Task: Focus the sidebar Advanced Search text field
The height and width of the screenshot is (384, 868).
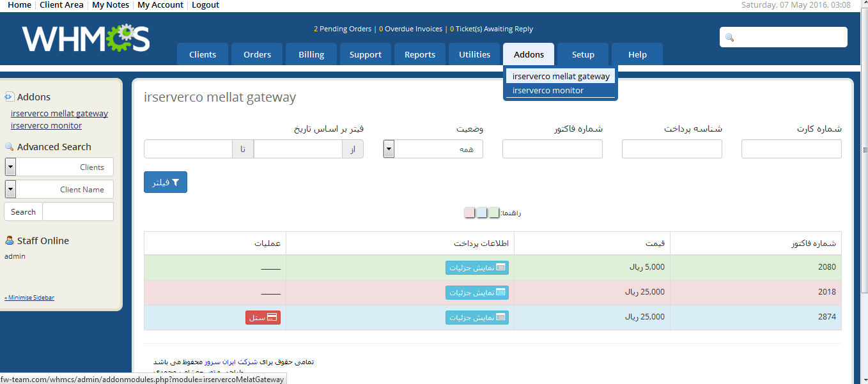Action: pos(78,211)
